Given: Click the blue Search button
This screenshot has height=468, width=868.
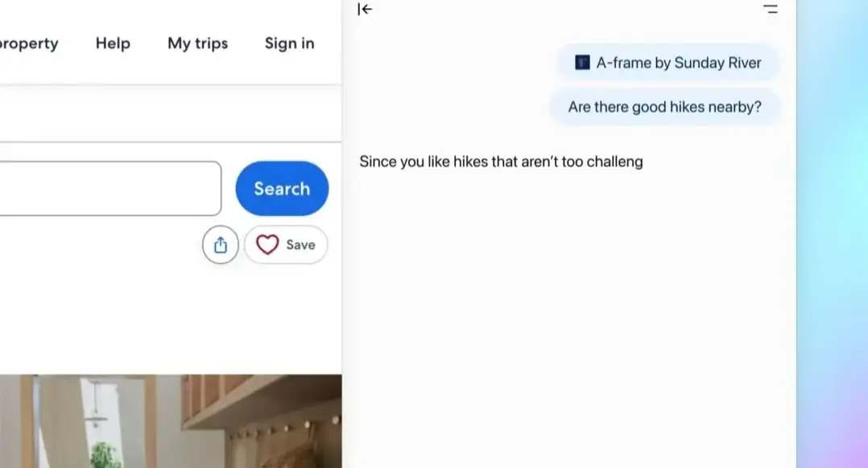Looking at the screenshot, I should click(x=282, y=188).
